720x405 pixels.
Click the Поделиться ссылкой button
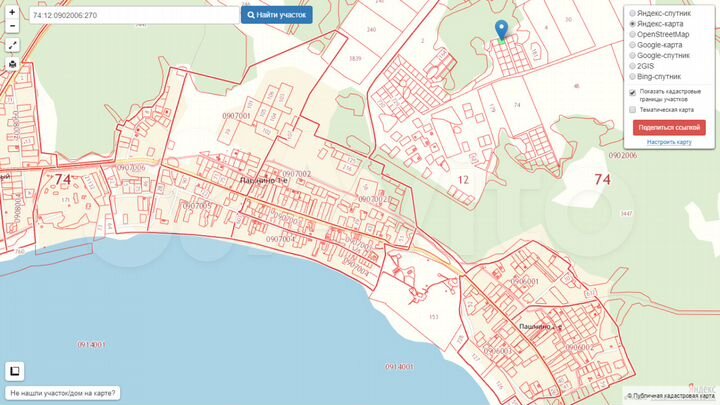pos(669,128)
